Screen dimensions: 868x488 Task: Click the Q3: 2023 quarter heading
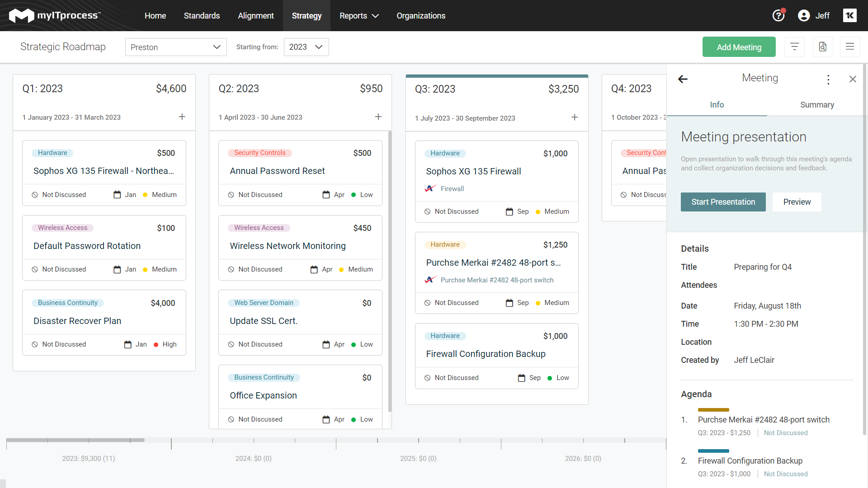point(435,89)
